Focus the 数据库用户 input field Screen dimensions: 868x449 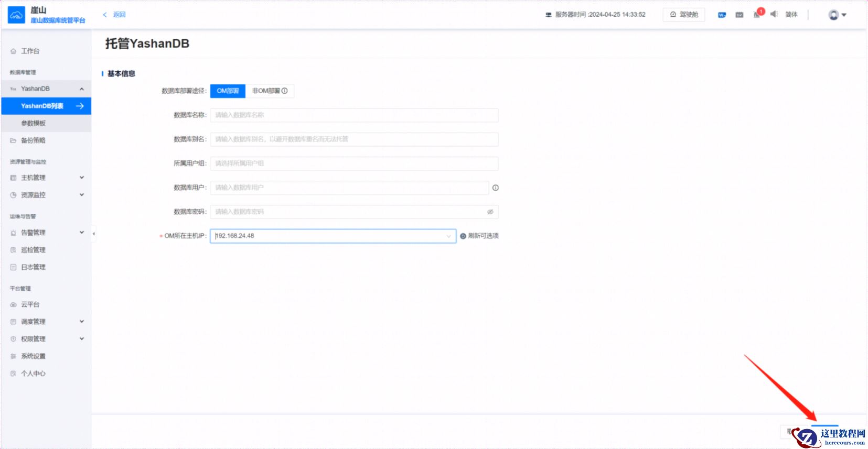pos(349,188)
